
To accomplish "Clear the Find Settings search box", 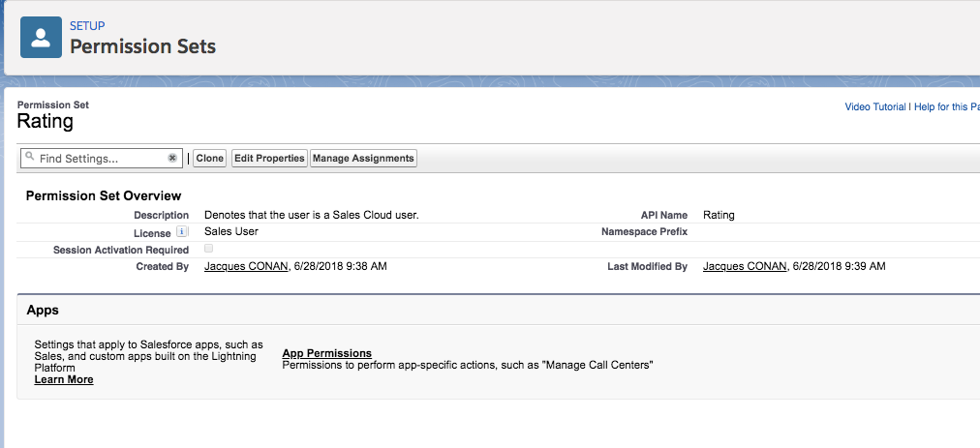I will [172, 158].
